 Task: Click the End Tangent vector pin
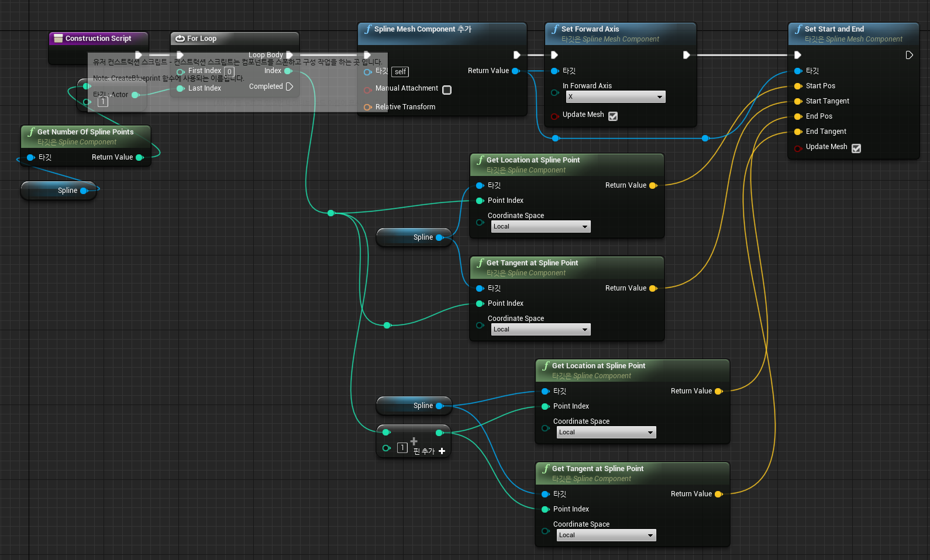pos(798,132)
